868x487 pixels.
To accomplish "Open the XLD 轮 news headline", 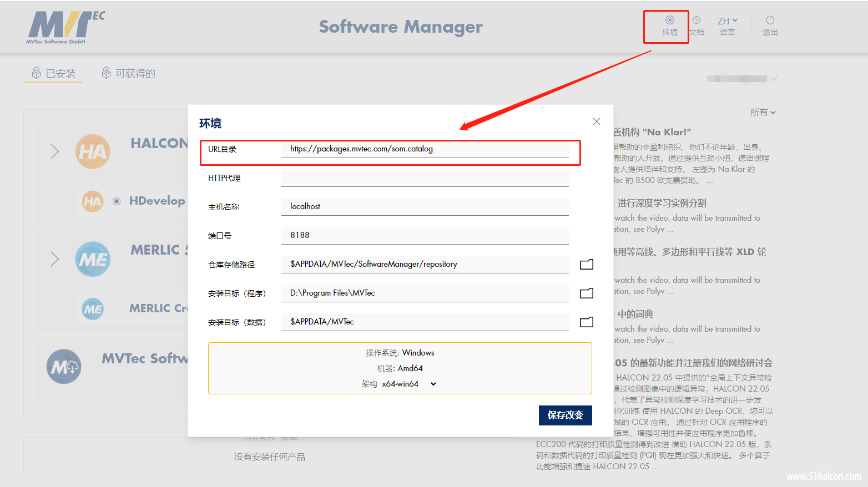I will (690, 252).
